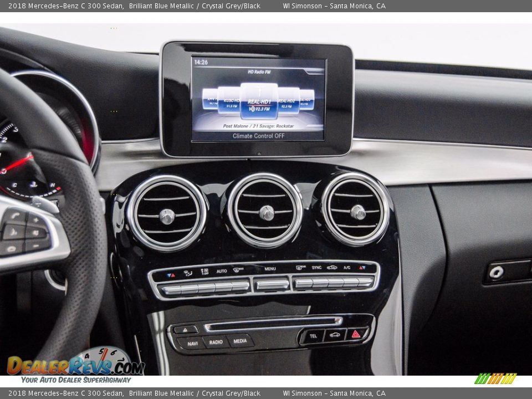The height and width of the screenshot is (399, 532).
Task: Click the DealerRevs.com logo
Action: (x=75, y=365)
